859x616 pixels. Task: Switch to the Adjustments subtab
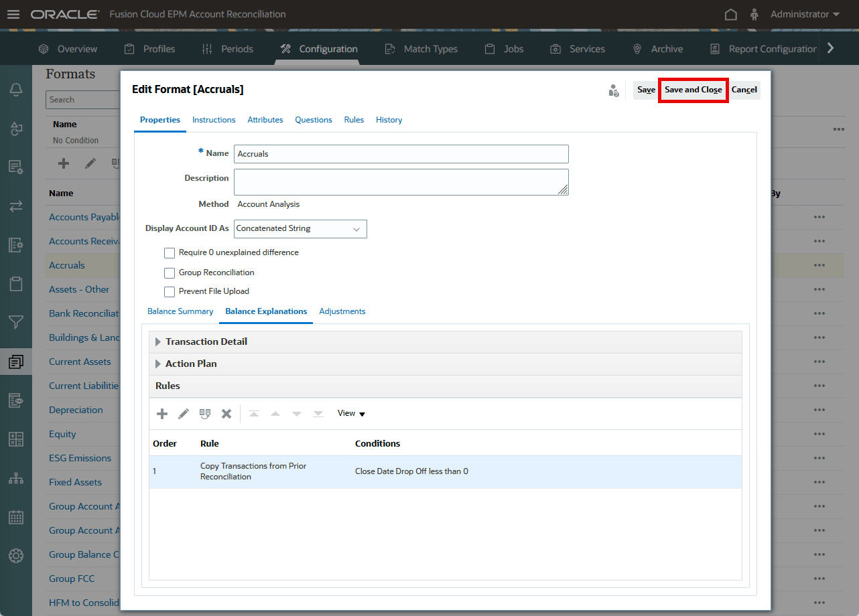[x=342, y=311]
